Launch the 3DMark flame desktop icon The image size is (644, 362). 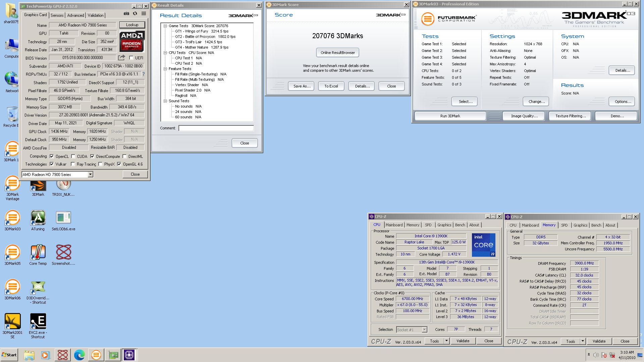(x=38, y=189)
